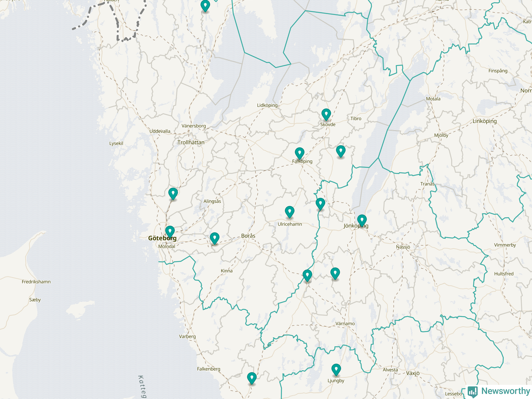This screenshot has height=399, width=532.
Task: Click the Värnamo town label
Action: pyautogui.click(x=345, y=324)
